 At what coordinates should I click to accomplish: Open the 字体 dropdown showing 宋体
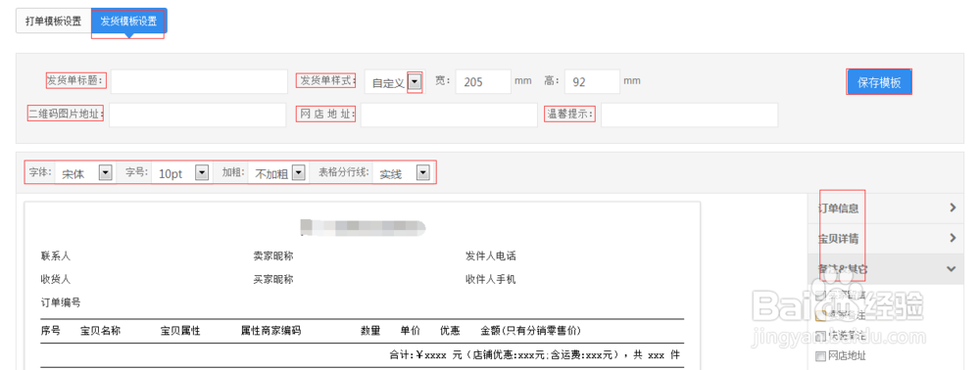[84, 173]
